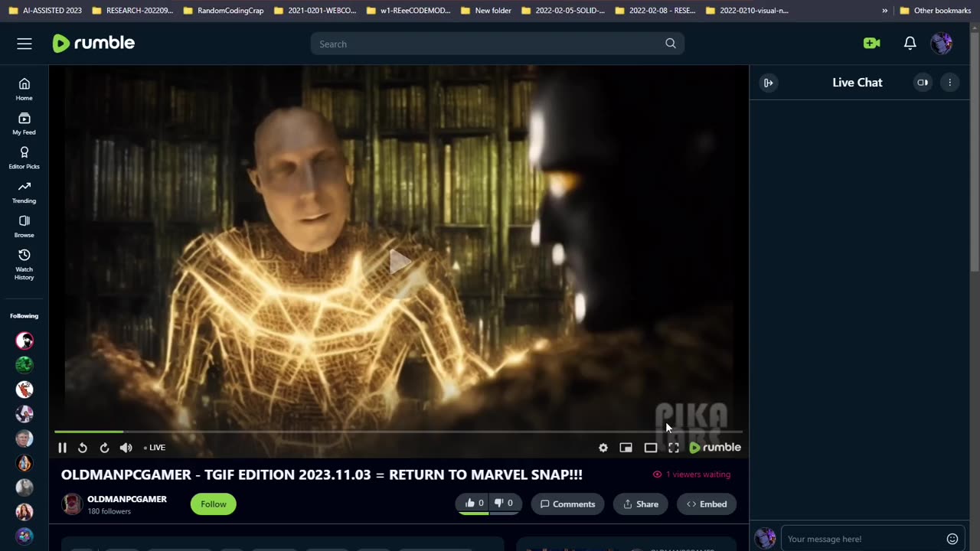Open AI-ASSISTED 2023 bookmark folder
Screen dimensions: 980x551
(45, 11)
